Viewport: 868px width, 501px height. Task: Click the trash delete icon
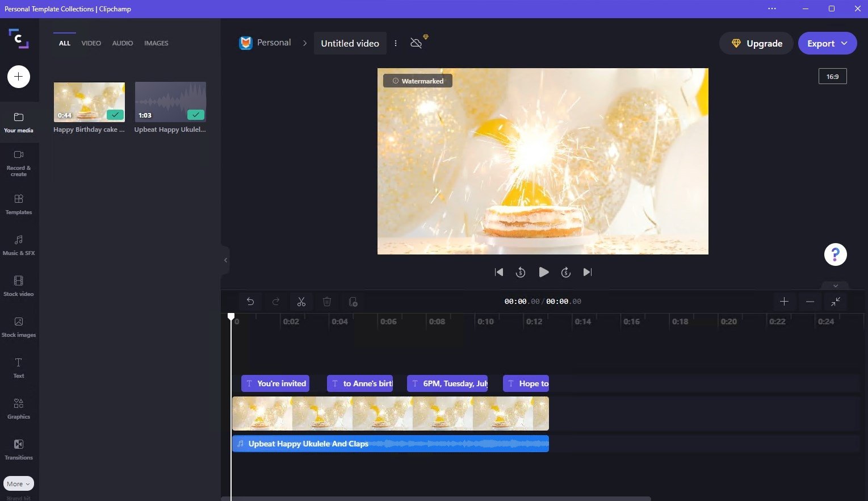(x=327, y=302)
